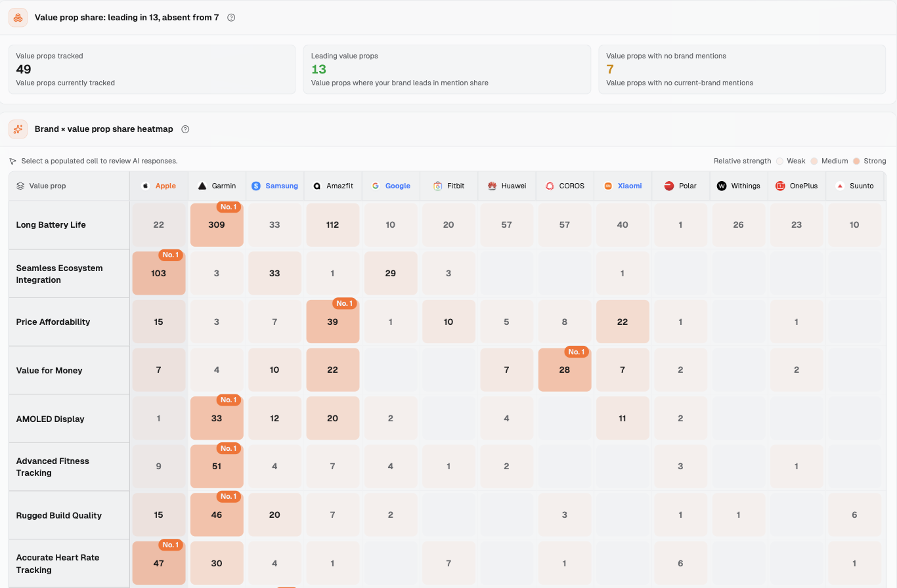This screenshot has height=588, width=897.
Task: Open Amazfit's Long Battery Life cell showing 112
Action: 332,224
